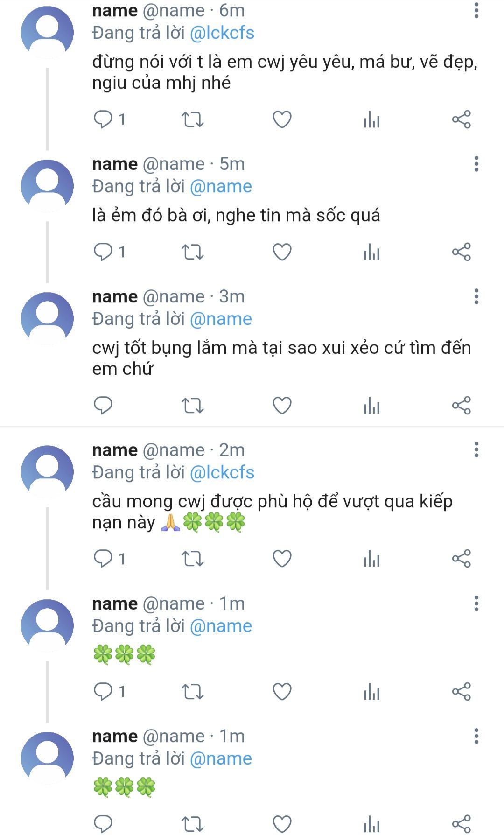Like the 'cwj tốt bụng lắm' tweet
504x835 pixels.
282,405
